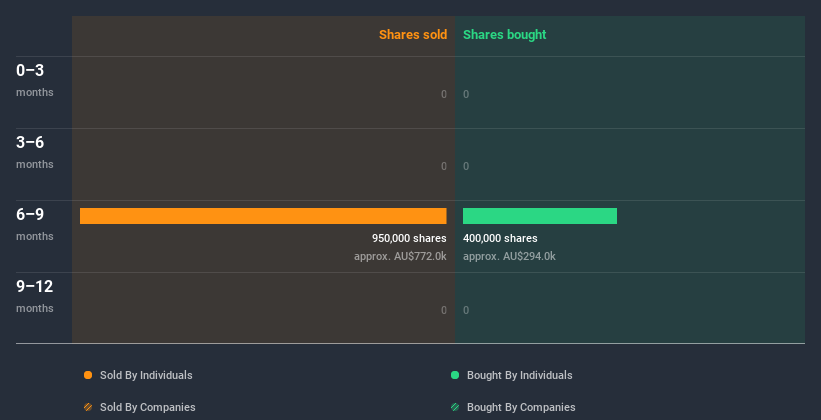Click the Shares bought column header
821x420 pixels.
(505, 35)
